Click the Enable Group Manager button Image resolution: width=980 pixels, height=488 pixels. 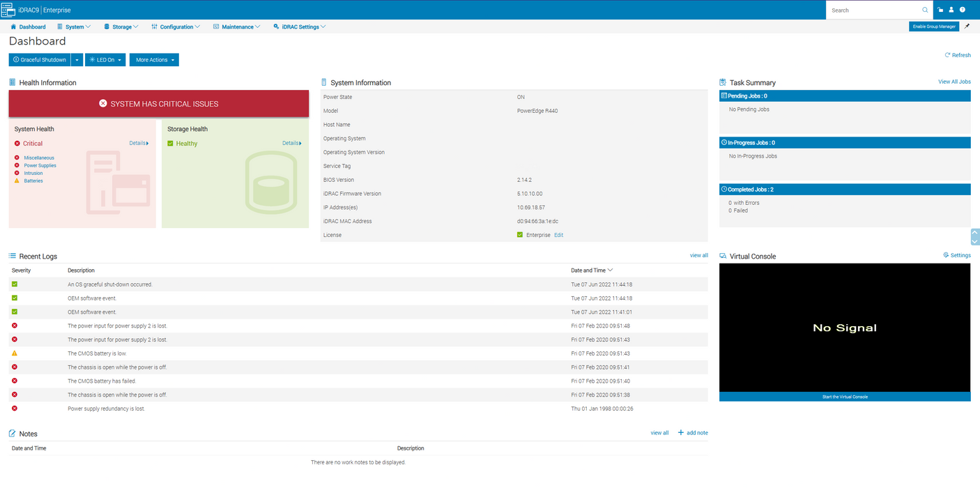tap(934, 26)
